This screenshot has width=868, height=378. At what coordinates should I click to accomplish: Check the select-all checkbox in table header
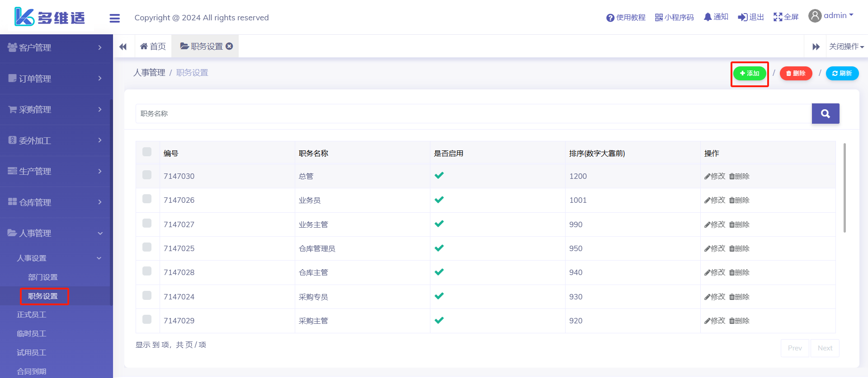[x=147, y=152]
